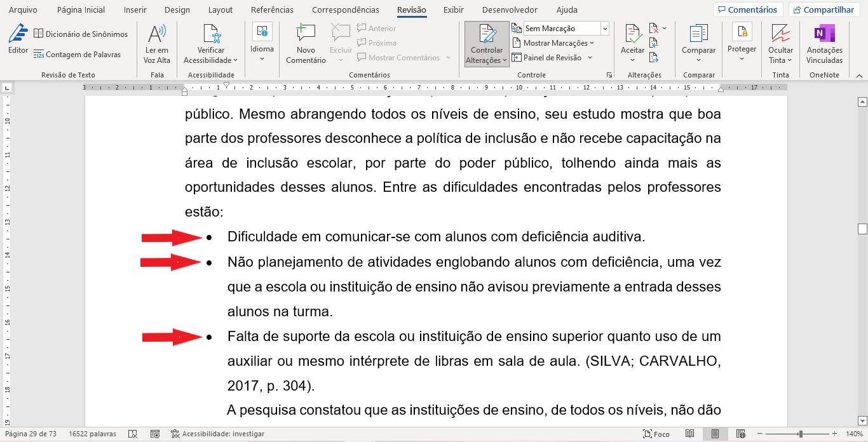Expand the Rejeitar dropdown arrow
The width and height of the screenshot is (868, 442).
coord(665,29)
